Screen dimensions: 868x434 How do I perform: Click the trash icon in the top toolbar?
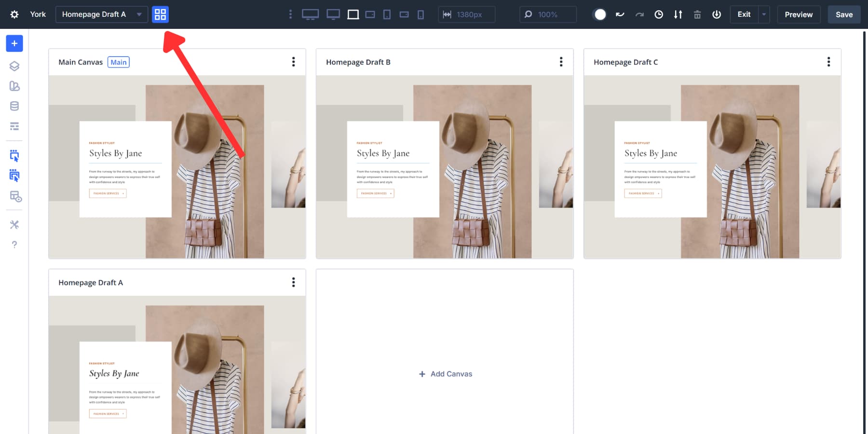click(697, 14)
